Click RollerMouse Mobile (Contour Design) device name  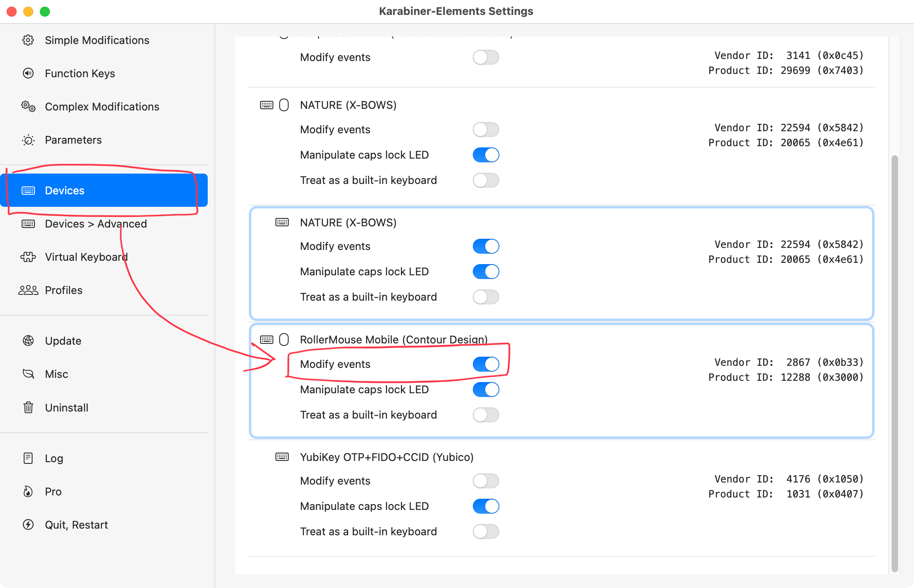click(x=394, y=340)
